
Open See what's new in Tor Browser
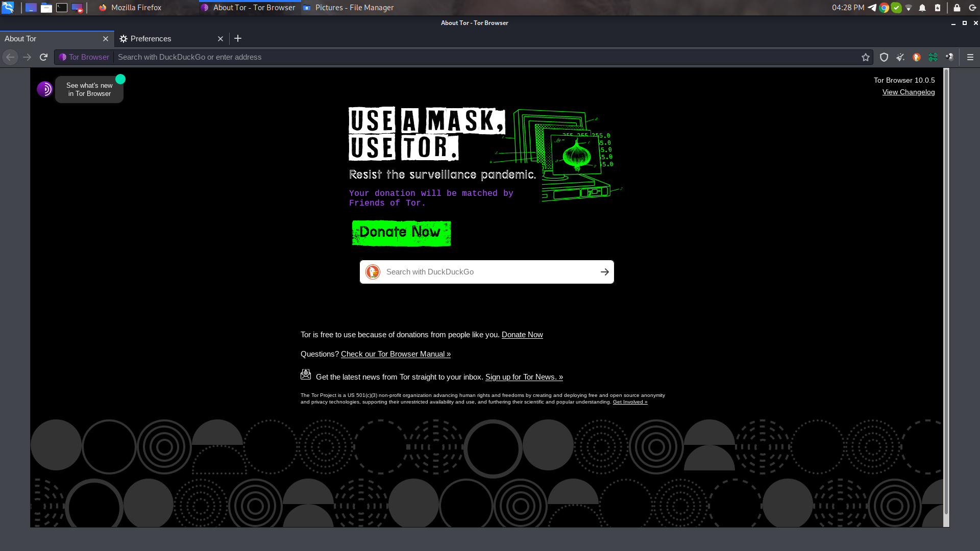89,90
